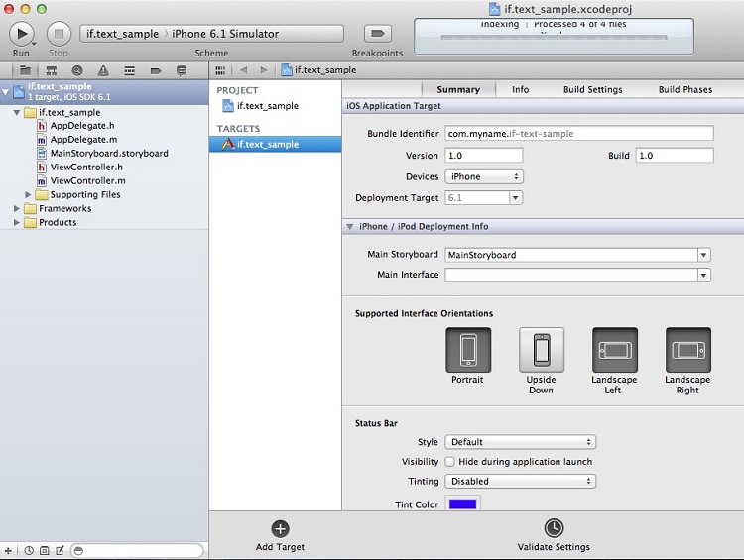744x560 pixels.
Task: Open the Search navigator icon
Action: 77,70
